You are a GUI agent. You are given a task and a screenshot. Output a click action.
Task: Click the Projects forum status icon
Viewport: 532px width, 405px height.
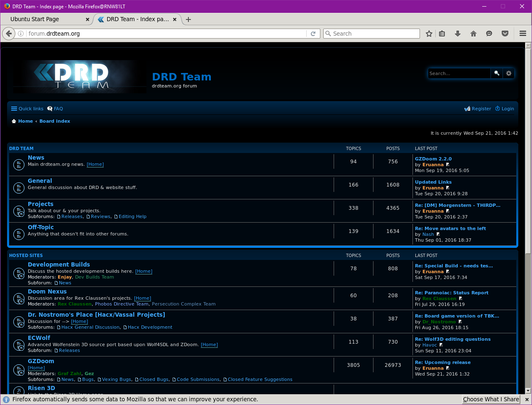point(19,211)
